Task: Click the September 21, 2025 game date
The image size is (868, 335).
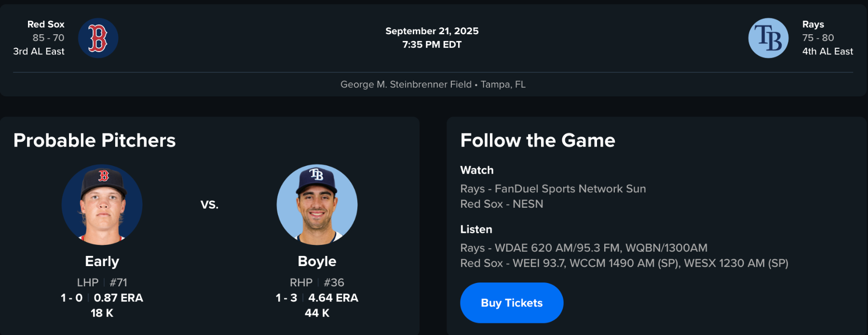Action: tap(432, 31)
